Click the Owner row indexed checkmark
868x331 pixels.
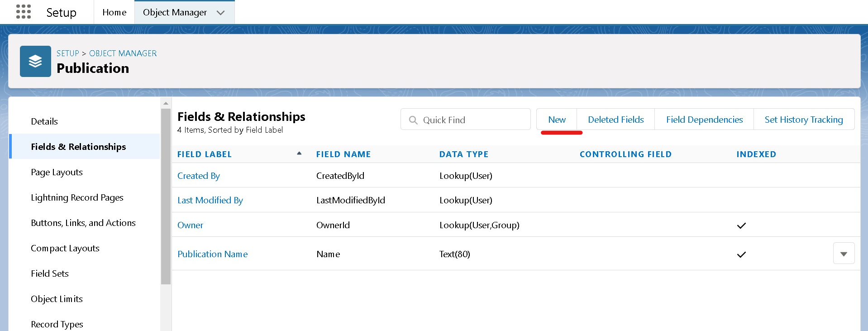[741, 225]
